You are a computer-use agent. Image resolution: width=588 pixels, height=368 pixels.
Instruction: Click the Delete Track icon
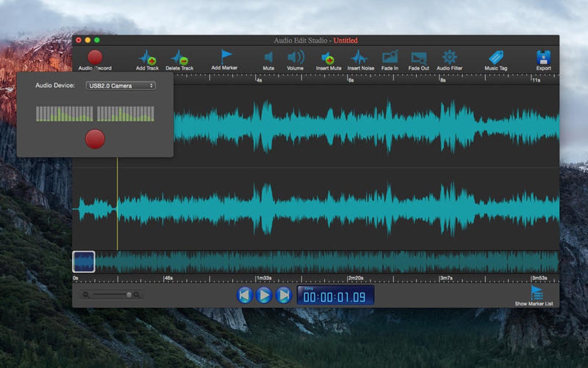pos(179,58)
